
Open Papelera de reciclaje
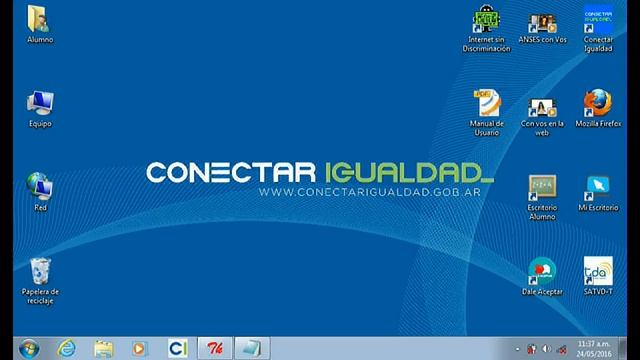coord(40,281)
